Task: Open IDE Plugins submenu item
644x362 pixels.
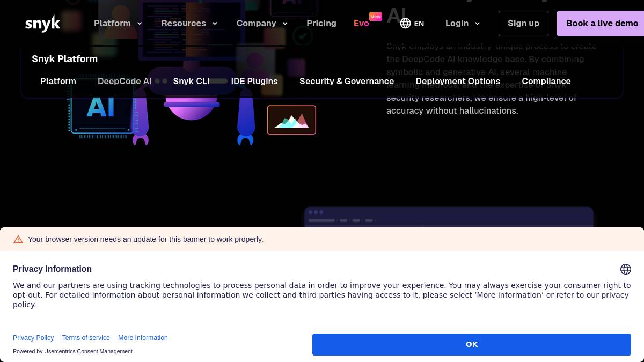Action: (x=254, y=82)
